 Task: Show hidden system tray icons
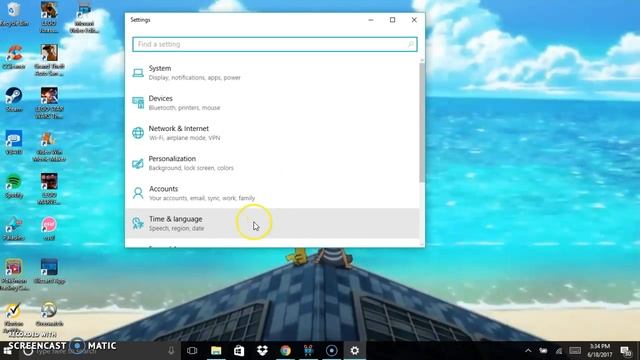[528, 351]
